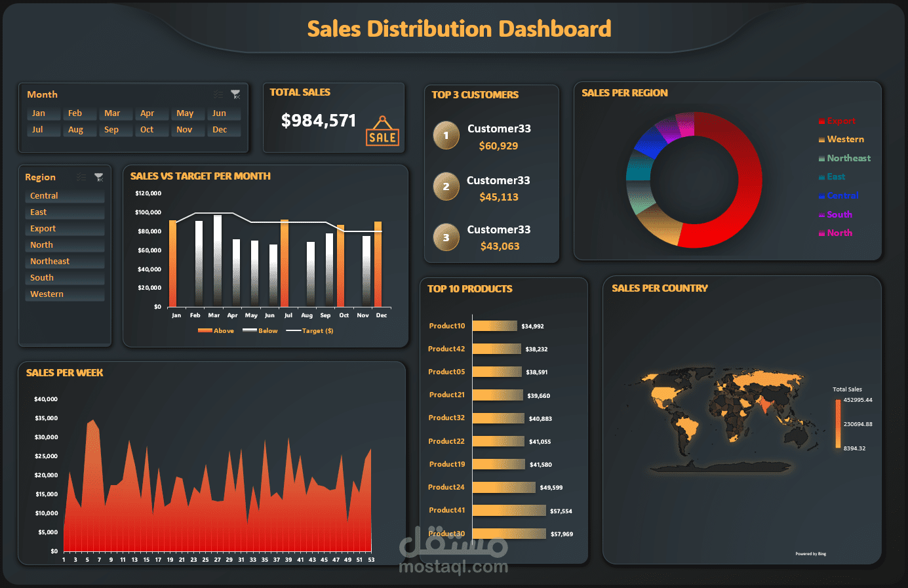908x588 pixels.
Task: Click the clear filter icon on the Month slicer
Action: pyautogui.click(x=235, y=94)
